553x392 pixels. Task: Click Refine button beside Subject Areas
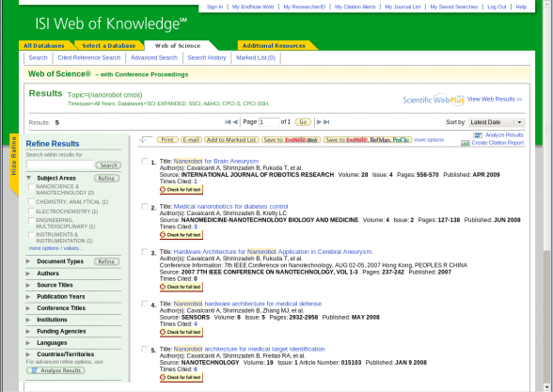107,178
